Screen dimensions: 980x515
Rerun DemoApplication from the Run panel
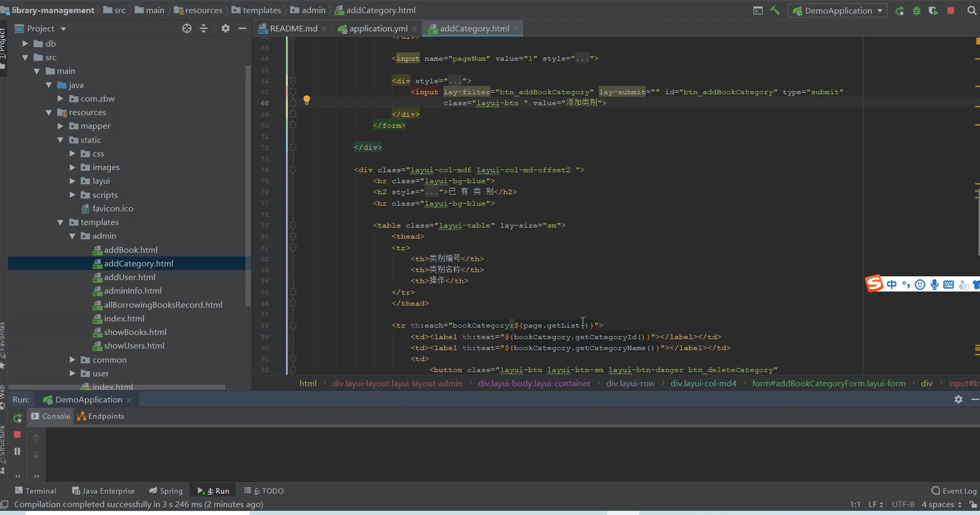point(17,418)
